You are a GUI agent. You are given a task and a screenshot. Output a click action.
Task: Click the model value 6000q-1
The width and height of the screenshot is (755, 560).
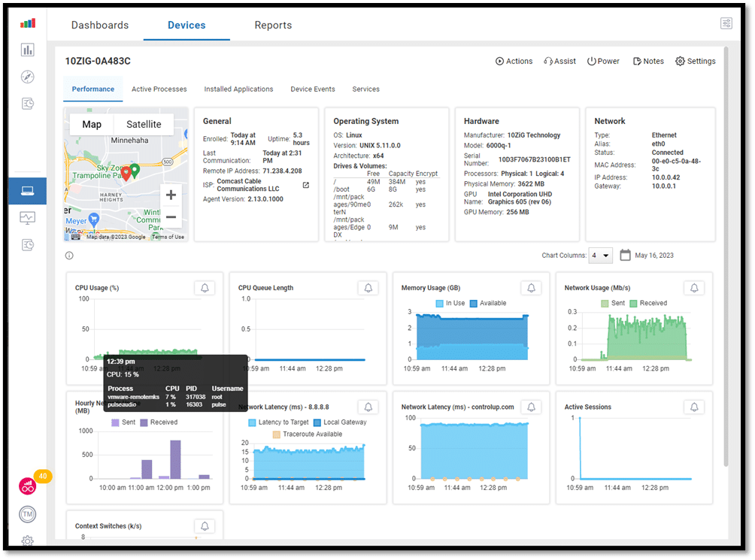pyautogui.click(x=499, y=145)
